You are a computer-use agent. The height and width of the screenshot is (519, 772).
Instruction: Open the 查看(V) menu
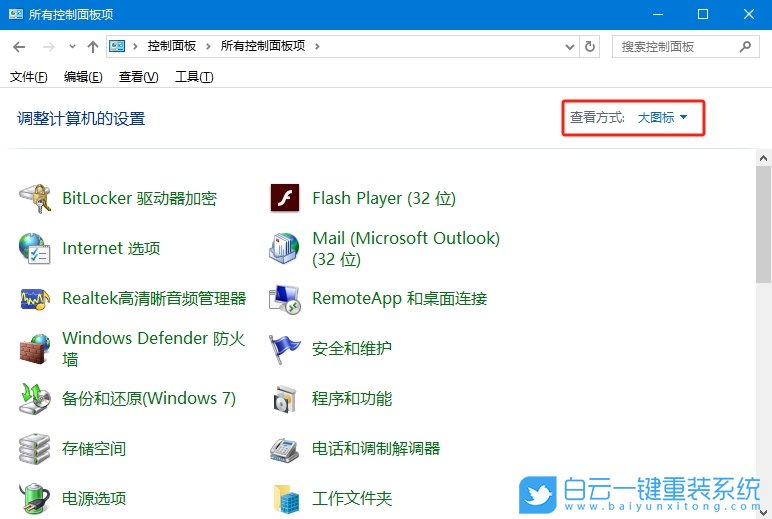[x=138, y=77]
